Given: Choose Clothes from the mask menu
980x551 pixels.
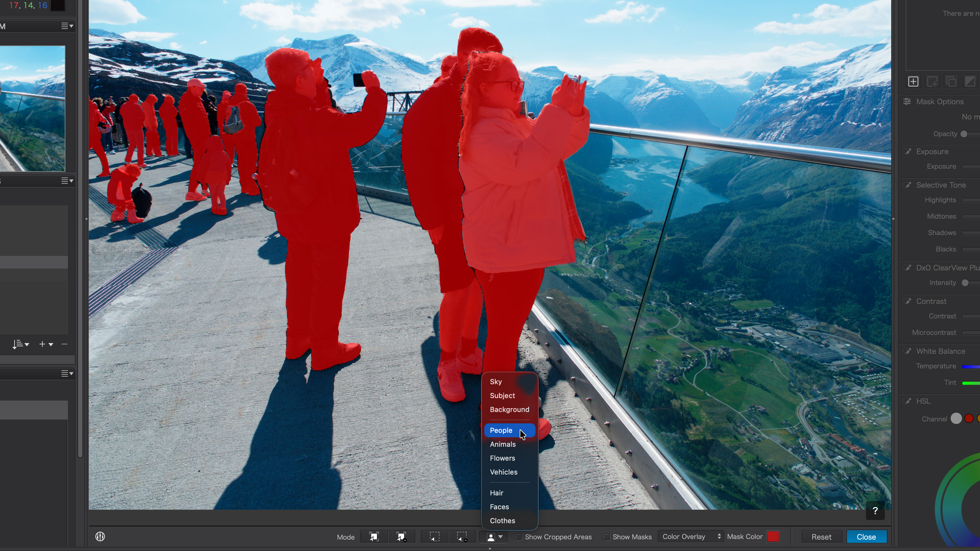Looking at the screenshot, I should pyautogui.click(x=509, y=521).
